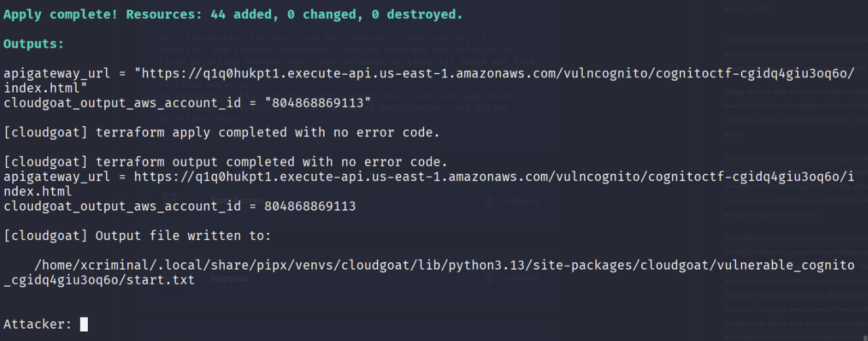Click the "terraform output completed" message line
This screenshot has height=341, width=868.
[225, 162]
